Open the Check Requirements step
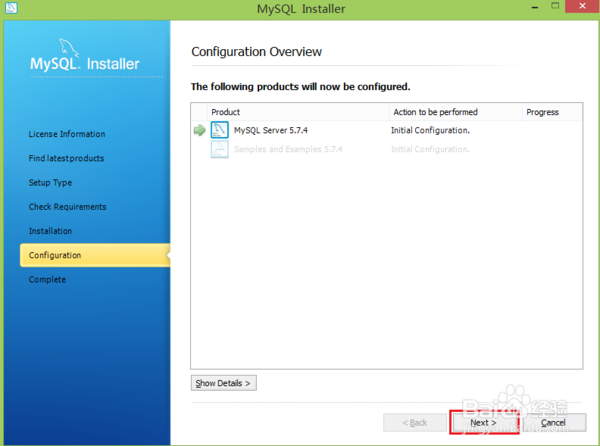 click(x=67, y=207)
